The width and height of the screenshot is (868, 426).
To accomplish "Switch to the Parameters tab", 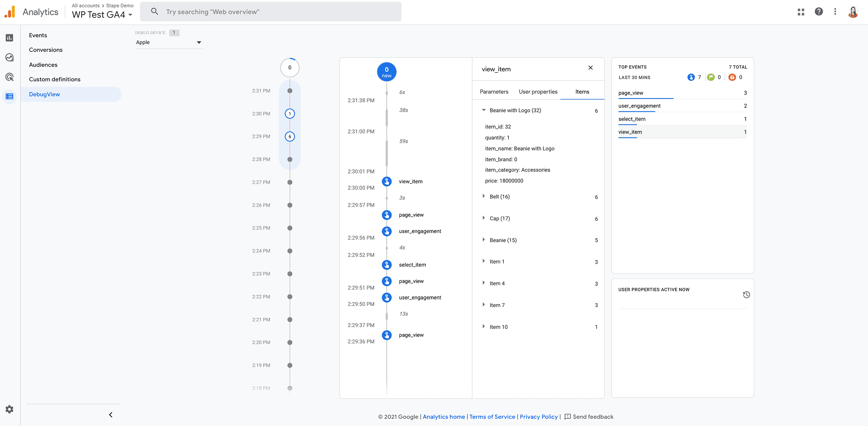I will pyautogui.click(x=494, y=92).
